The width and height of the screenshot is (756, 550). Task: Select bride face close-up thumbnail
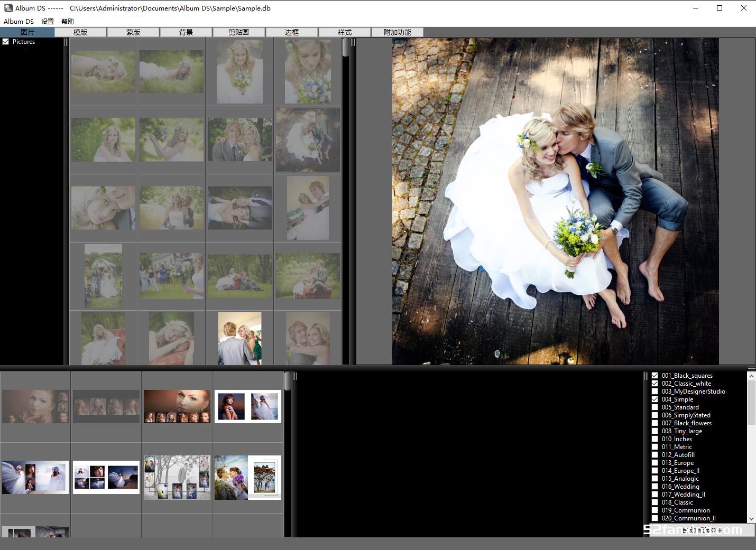(103, 208)
